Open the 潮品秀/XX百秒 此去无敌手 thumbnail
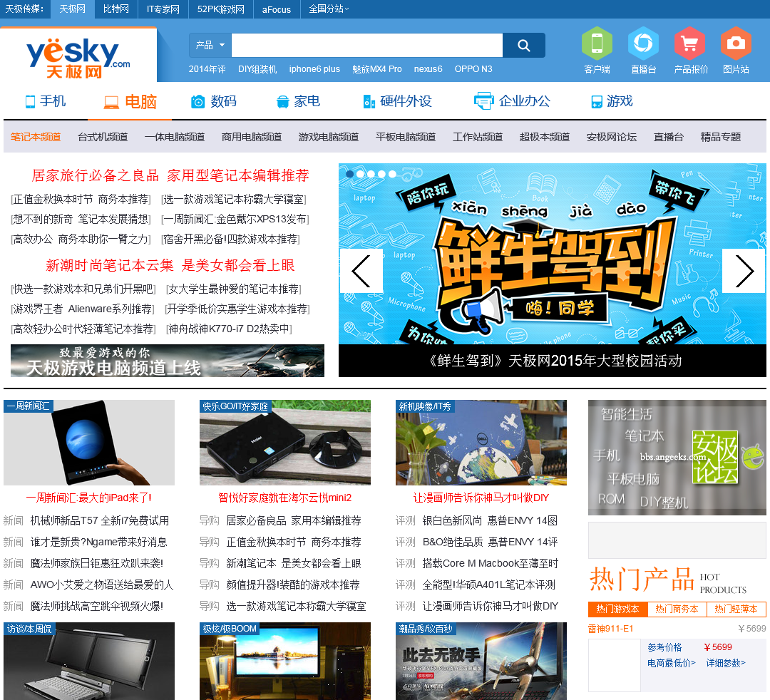The image size is (770, 700). click(481, 662)
